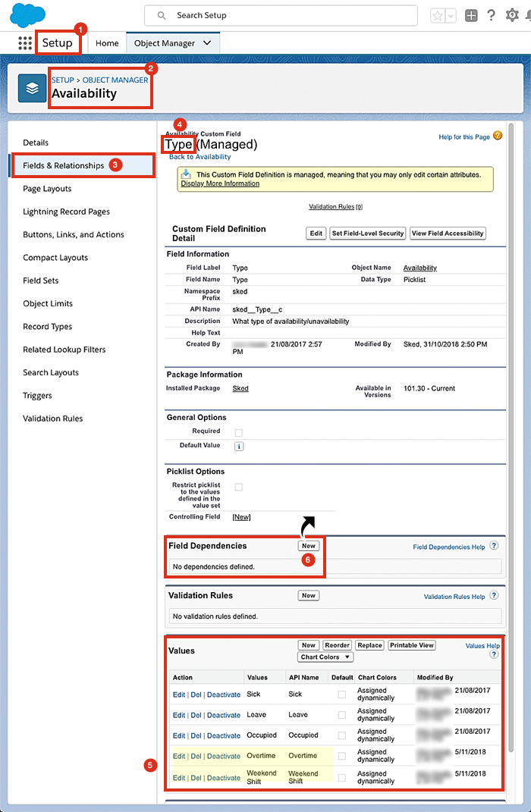Open the help question mark in header
Image resolution: width=531 pixels, height=812 pixels.
coord(491,15)
